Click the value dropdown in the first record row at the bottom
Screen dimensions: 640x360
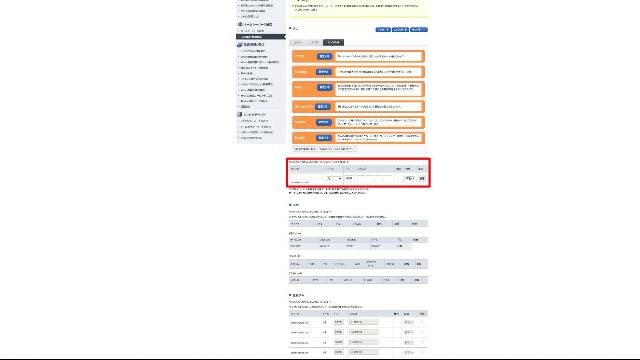tap(363, 322)
